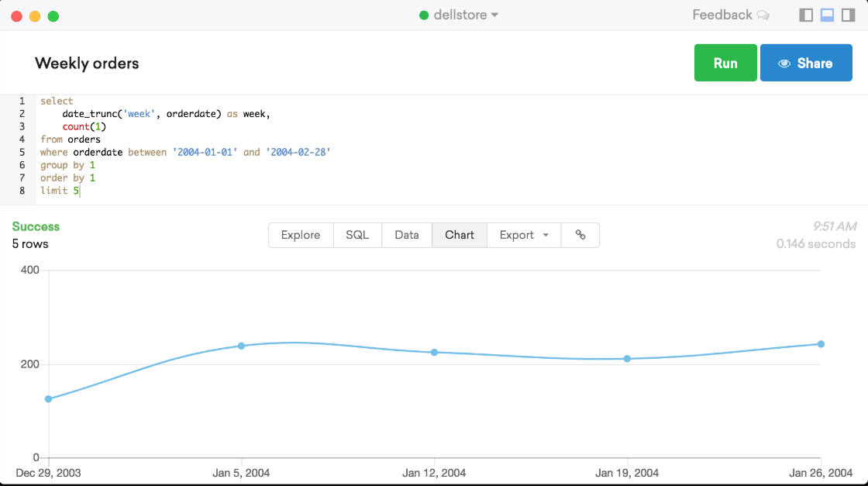This screenshot has width=868, height=486.
Task: Click the Run button
Action: point(725,63)
